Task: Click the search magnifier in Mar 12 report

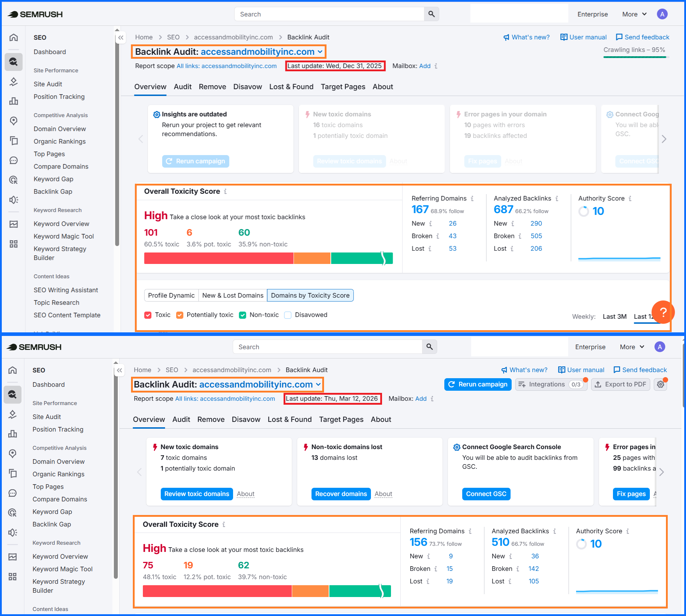Action: [429, 347]
